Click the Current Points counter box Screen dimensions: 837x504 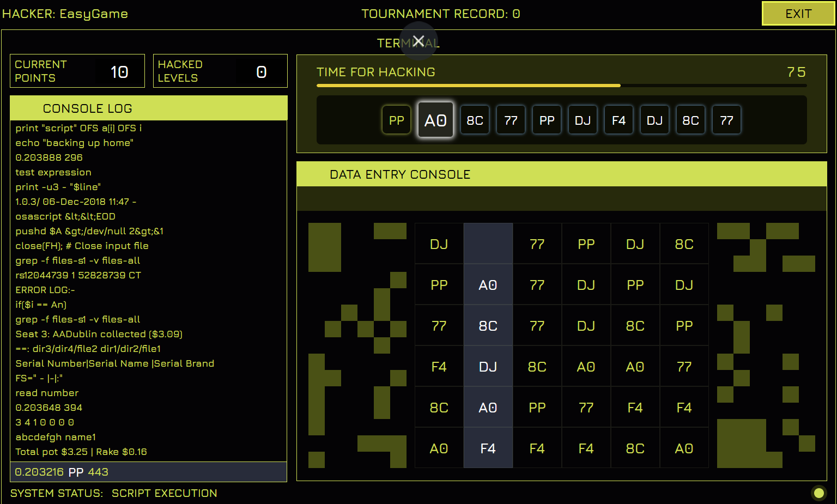click(77, 71)
